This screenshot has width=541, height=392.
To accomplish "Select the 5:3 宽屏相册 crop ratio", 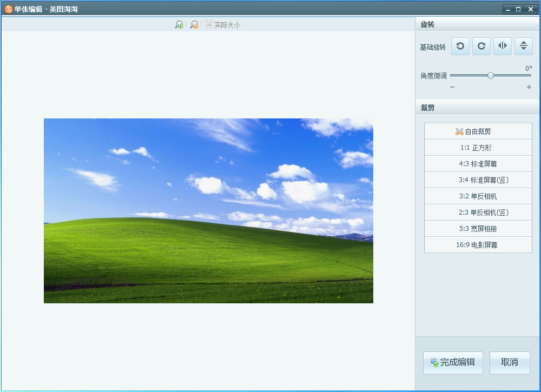I will tap(478, 228).
